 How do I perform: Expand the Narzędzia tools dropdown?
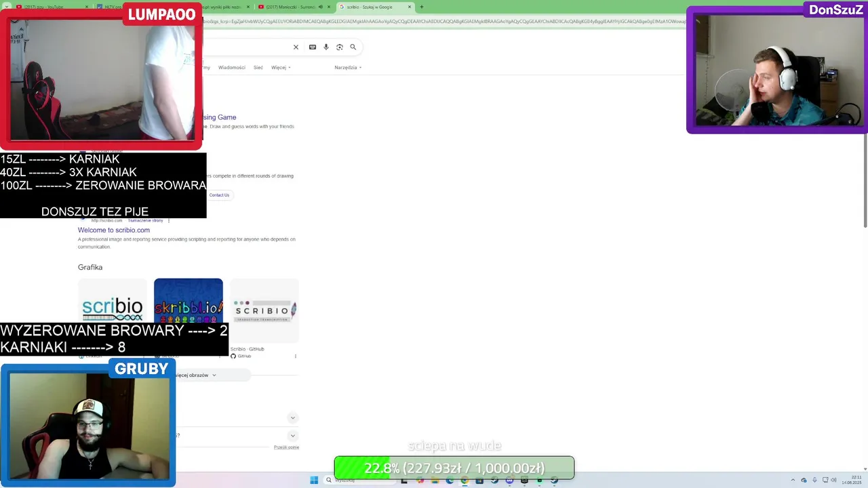(x=348, y=68)
